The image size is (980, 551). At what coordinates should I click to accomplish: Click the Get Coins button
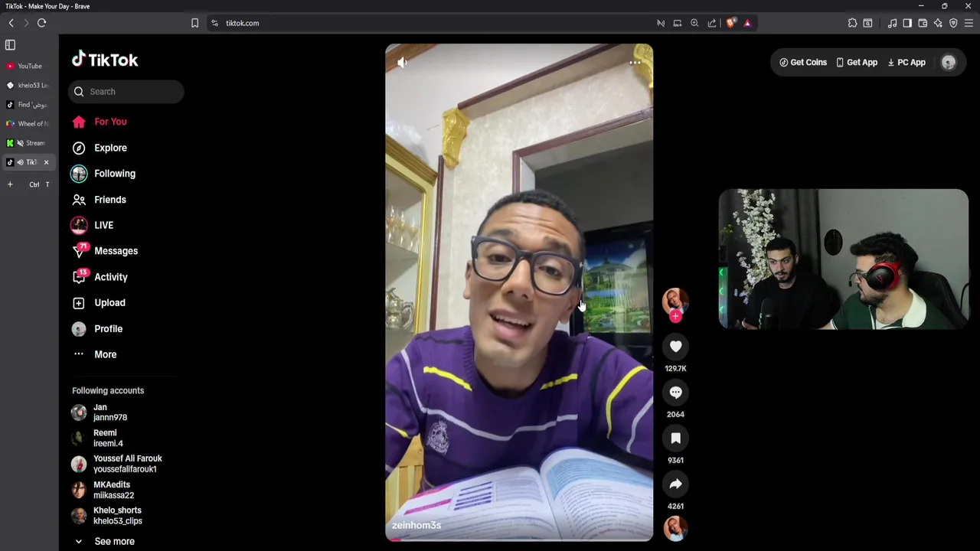803,63
